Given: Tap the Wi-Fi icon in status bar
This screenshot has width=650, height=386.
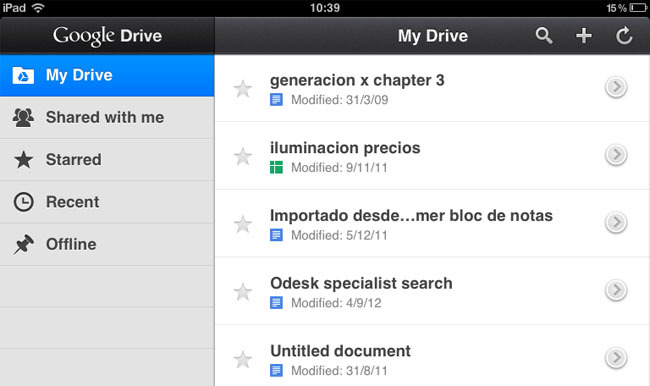Looking at the screenshot, I should 38,8.
